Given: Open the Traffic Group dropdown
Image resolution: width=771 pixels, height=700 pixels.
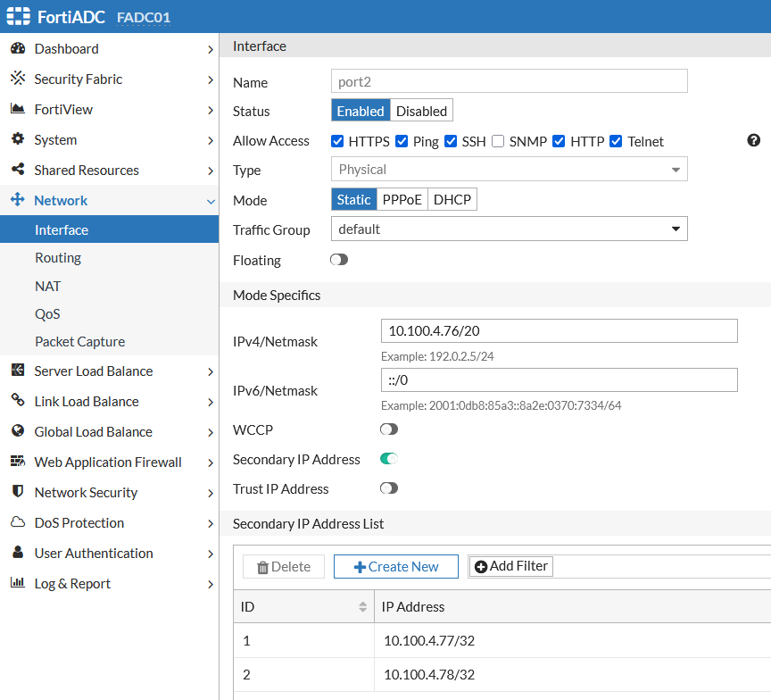Looking at the screenshot, I should point(509,229).
